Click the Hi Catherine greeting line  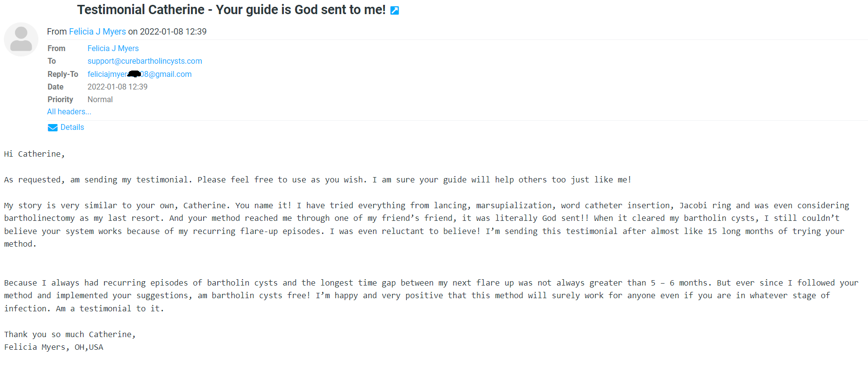click(x=35, y=154)
